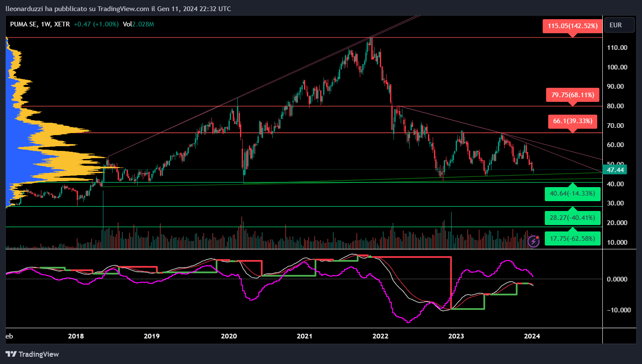Click the 2020 label on time axis
The height and width of the screenshot is (364, 642).
pos(229,336)
